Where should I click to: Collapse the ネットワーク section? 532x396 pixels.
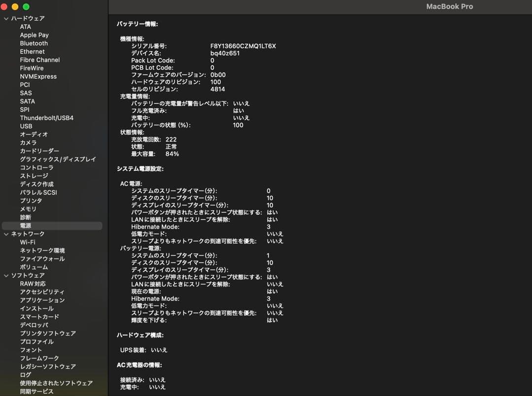point(5,233)
